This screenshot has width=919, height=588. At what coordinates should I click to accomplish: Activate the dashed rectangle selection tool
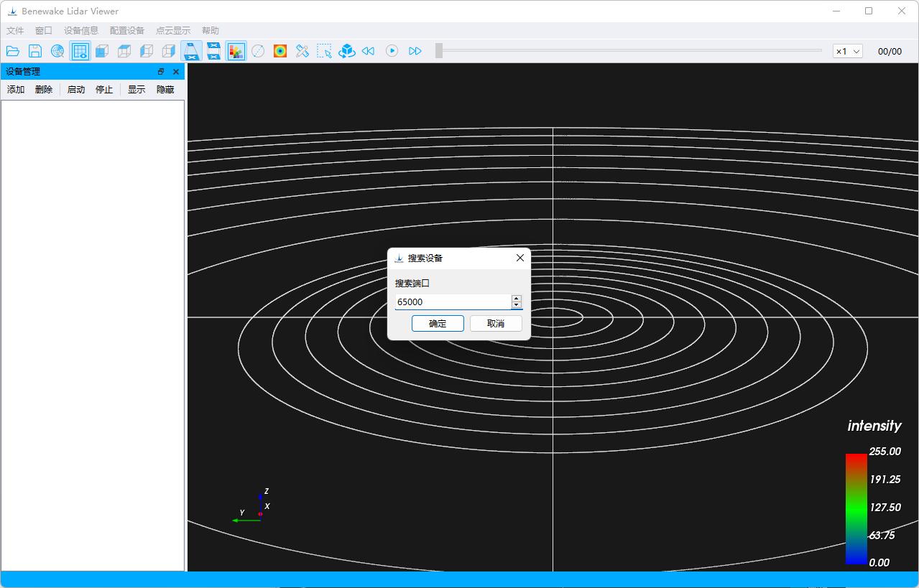(325, 51)
